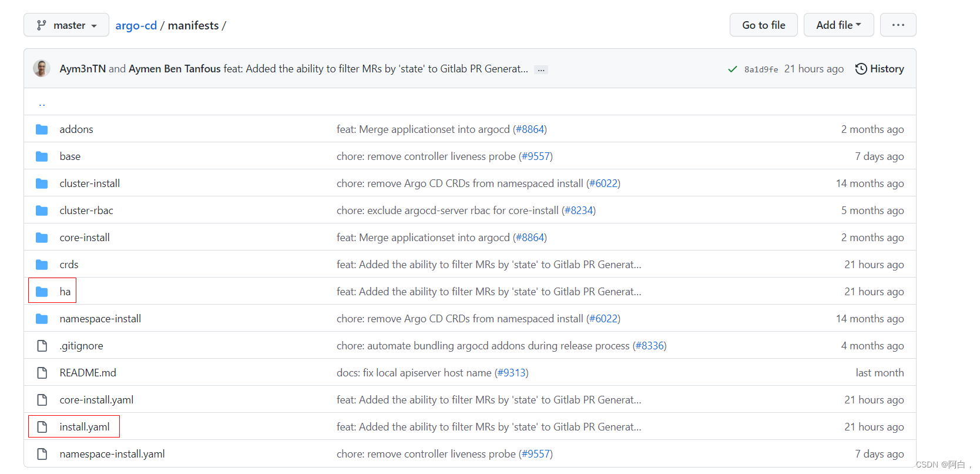Open pull request #9557 link in base row
The width and height of the screenshot is (980, 474).
[536, 156]
